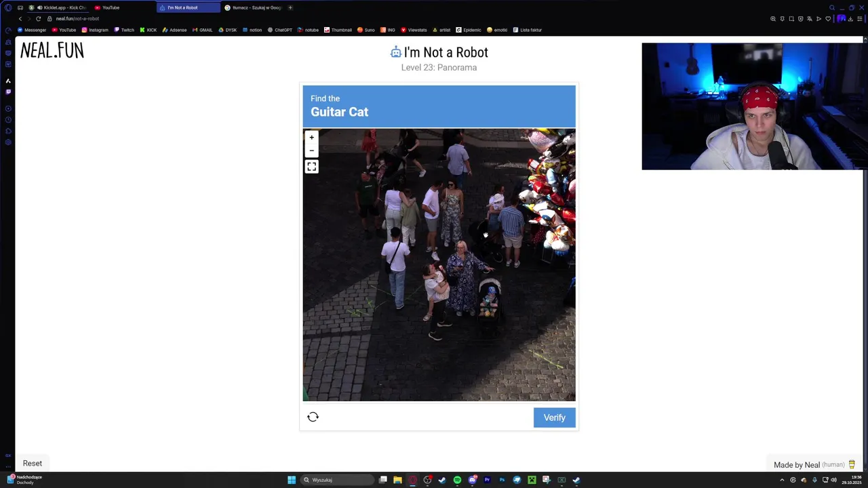Click the player icon in browser toolbar
The image size is (868, 488).
(x=818, y=19)
